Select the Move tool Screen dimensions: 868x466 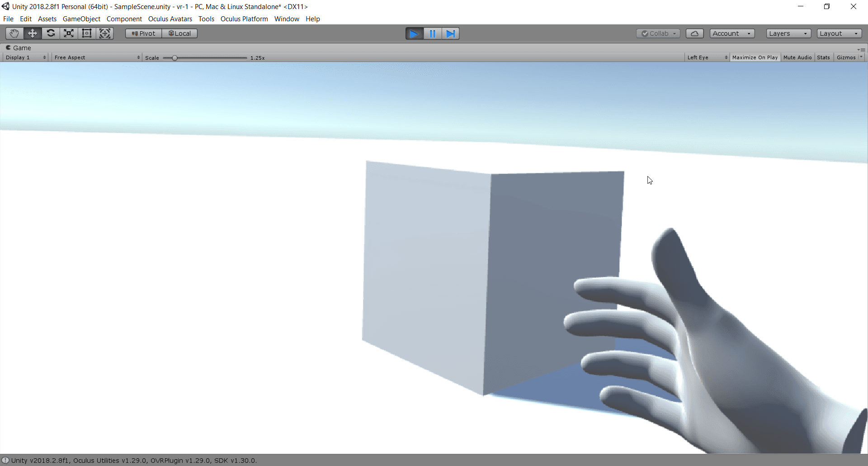coord(33,33)
